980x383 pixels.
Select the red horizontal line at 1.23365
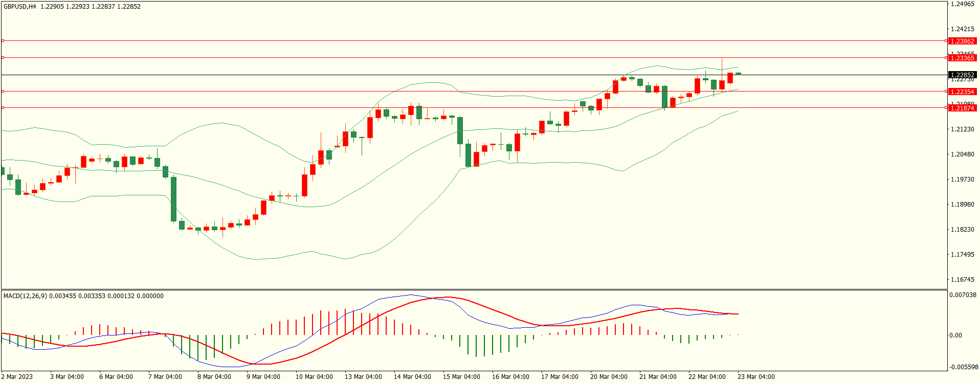[x=474, y=58]
